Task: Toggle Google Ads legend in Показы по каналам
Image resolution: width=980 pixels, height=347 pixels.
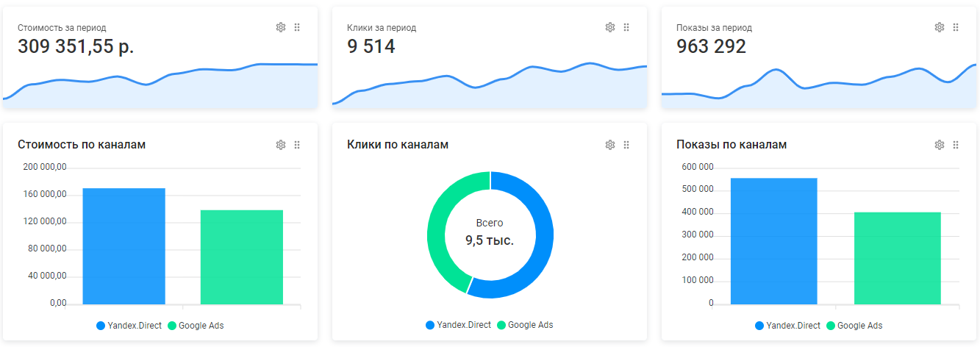Action: 854,325
